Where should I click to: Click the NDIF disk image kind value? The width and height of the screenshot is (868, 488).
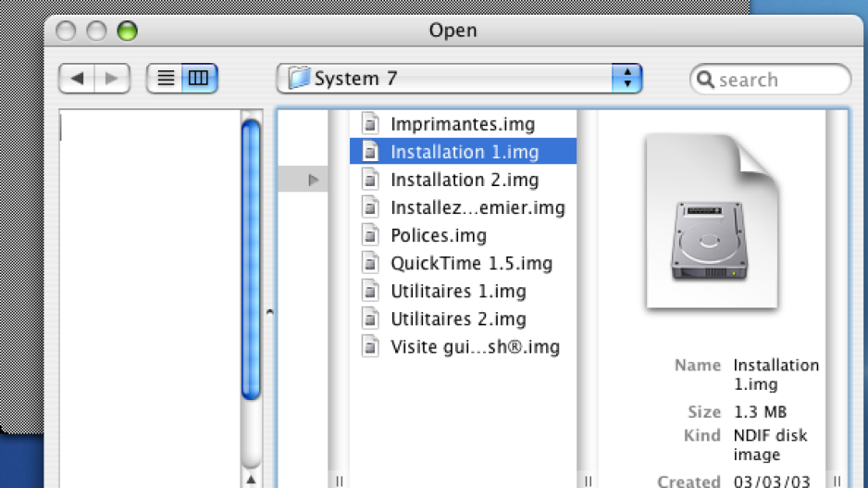770,444
